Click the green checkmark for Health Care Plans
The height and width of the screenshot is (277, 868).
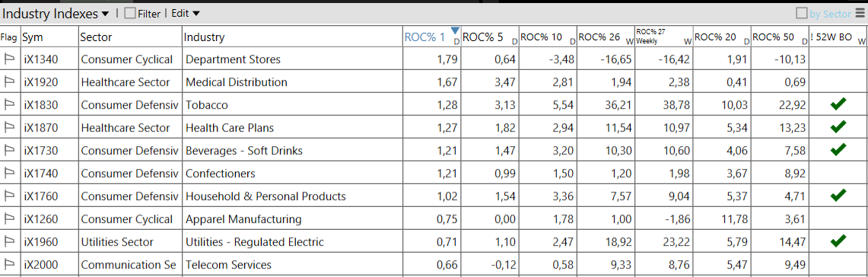pyautogui.click(x=838, y=126)
